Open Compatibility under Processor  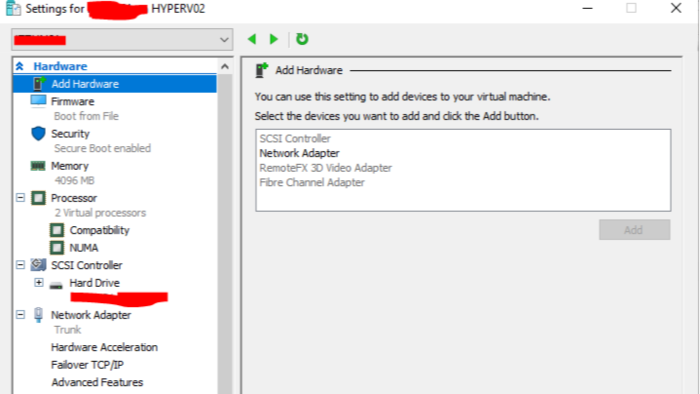pyautogui.click(x=100, y=230)
